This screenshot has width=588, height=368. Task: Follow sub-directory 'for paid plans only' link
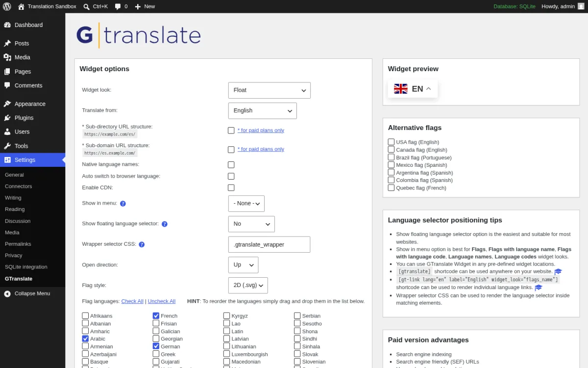261,131
